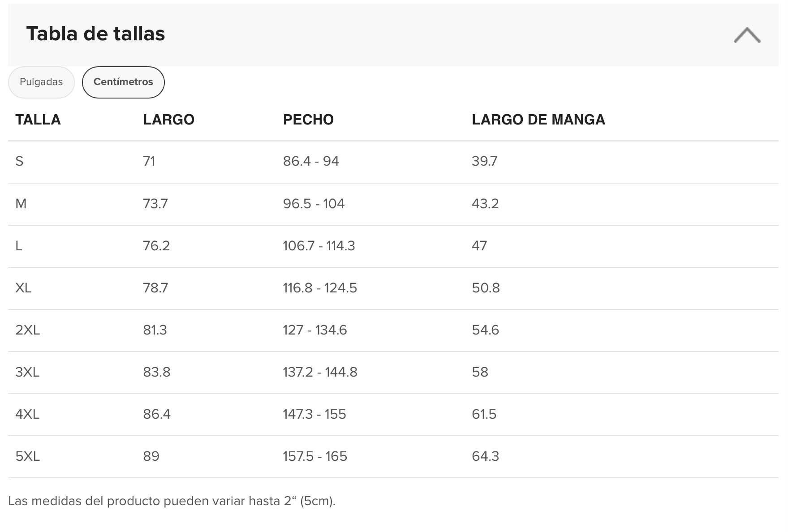Click the LARGO DE MANGA column header

point(538,120)
